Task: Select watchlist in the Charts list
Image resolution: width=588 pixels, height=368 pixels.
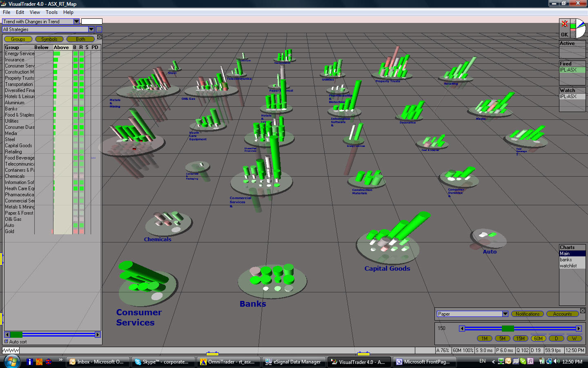Action: click(x=572, y=266)
